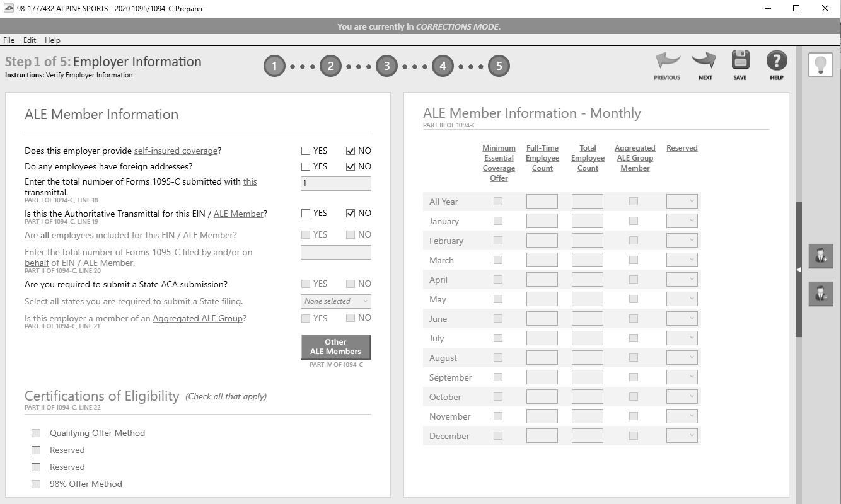Open the Help menu

tap(52, 40)
